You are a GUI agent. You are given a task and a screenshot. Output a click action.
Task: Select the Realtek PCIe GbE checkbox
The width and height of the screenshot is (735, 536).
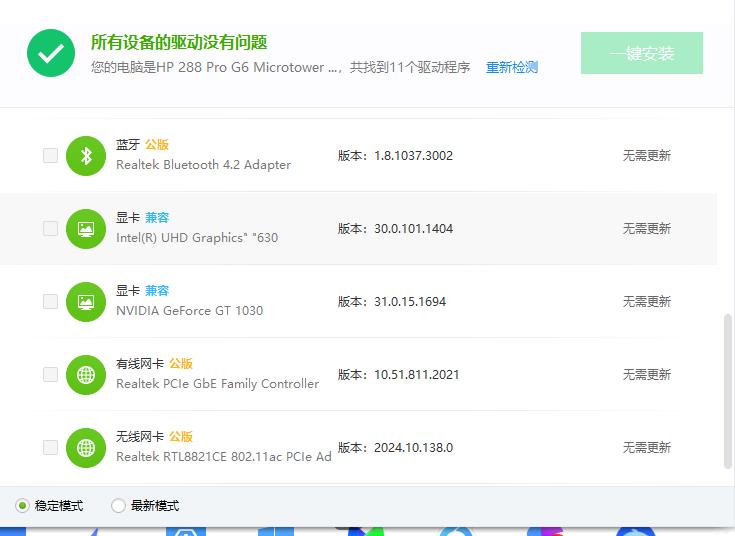coord(50,374)
